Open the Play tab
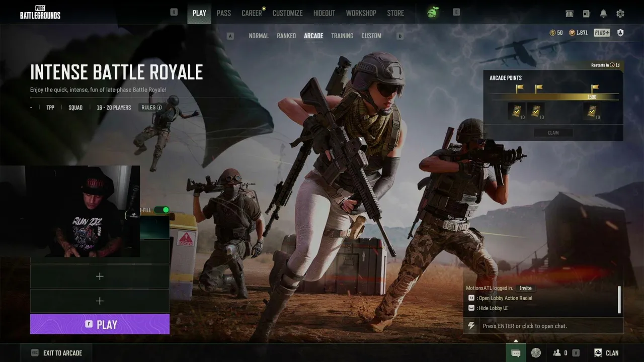The width and height of the screenshot is (644, 362). 199,13
